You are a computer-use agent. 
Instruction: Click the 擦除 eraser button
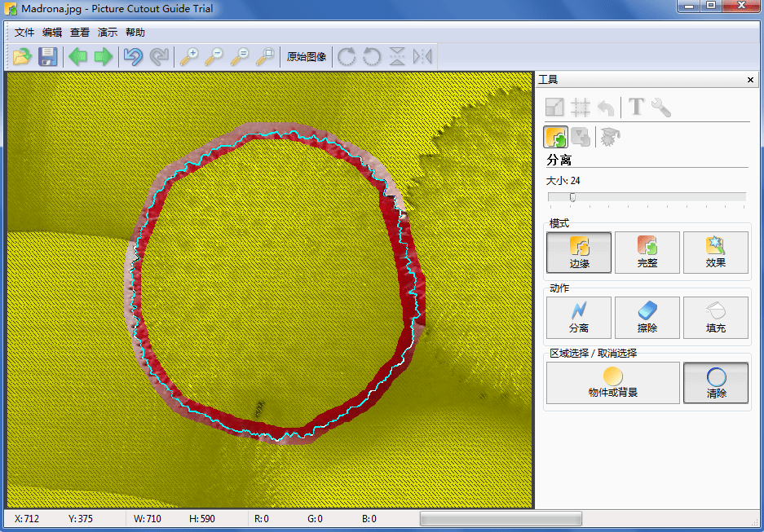[647, 318]
